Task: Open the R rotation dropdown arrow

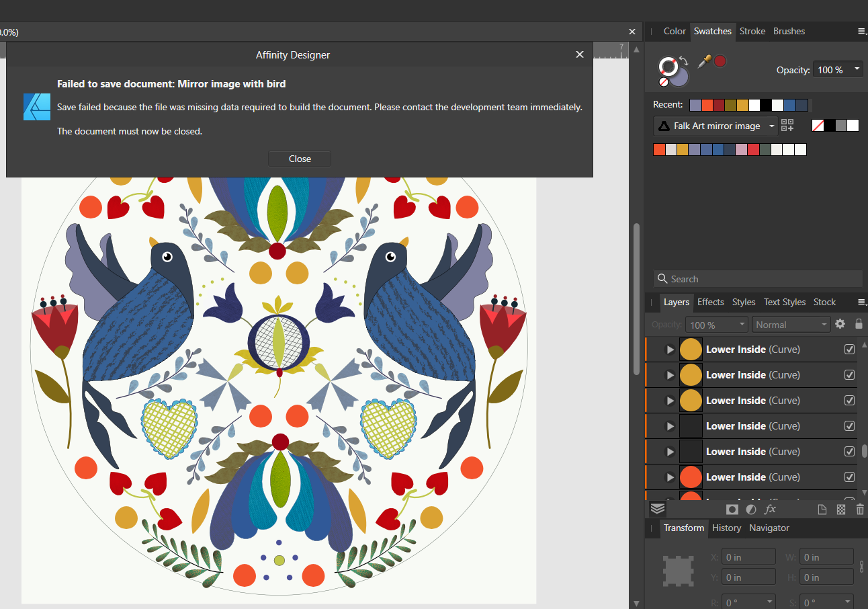Action: (770, 602)
